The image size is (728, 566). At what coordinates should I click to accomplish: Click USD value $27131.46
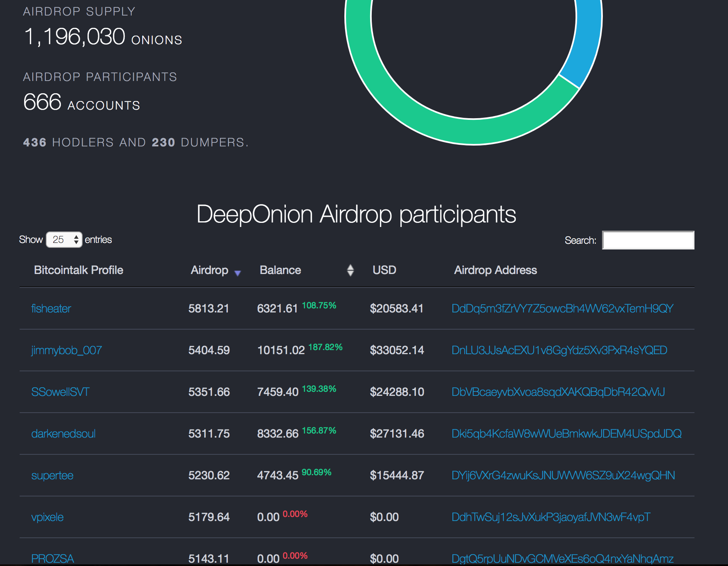397,434
